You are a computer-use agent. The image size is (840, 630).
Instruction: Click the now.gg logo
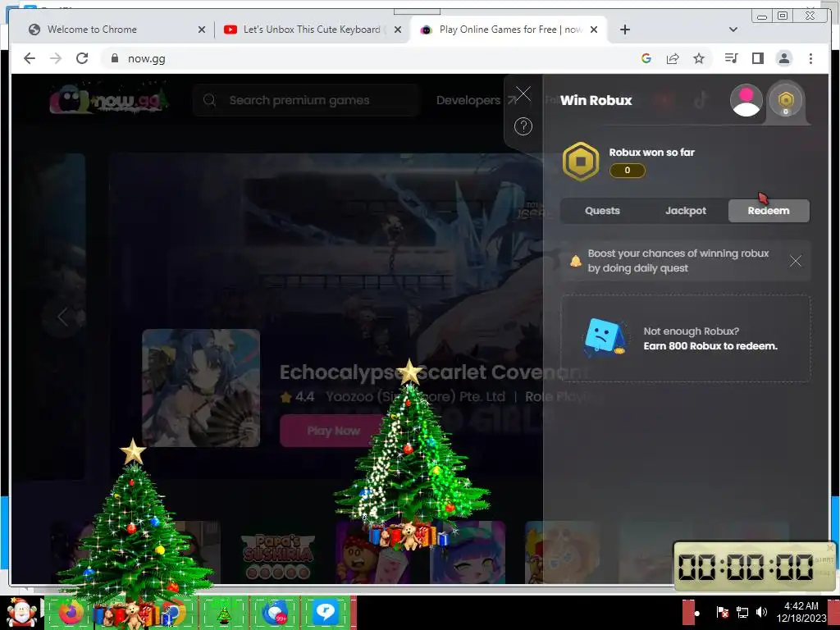tap(109, 98)
